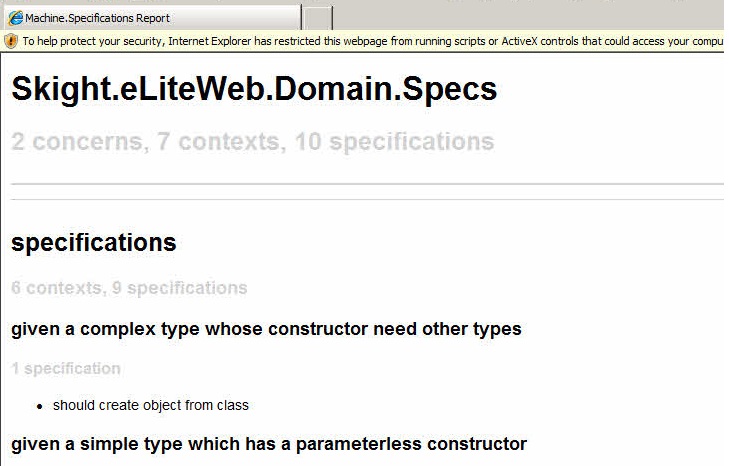This screenshot has height=466, width=729.
Task: Open the blank new tab button
Action: pos(318,18)
